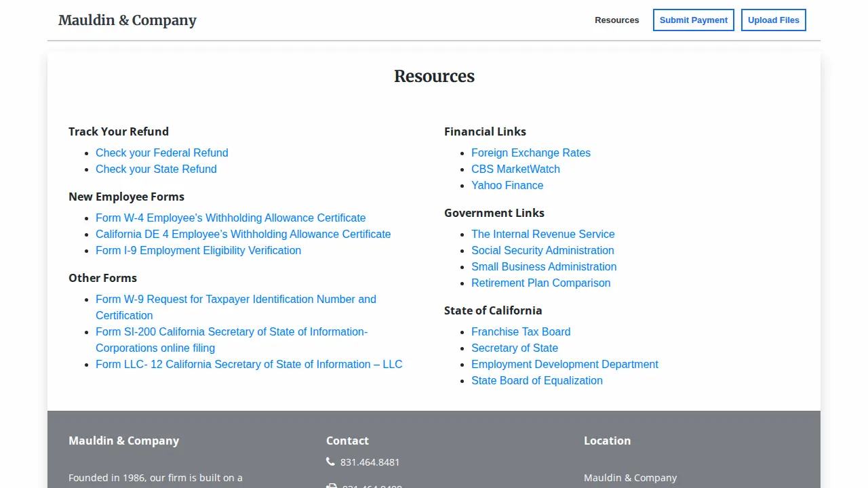Click the footer Contact heading
This screenshot has height=488, width=868.
(347, 441)
